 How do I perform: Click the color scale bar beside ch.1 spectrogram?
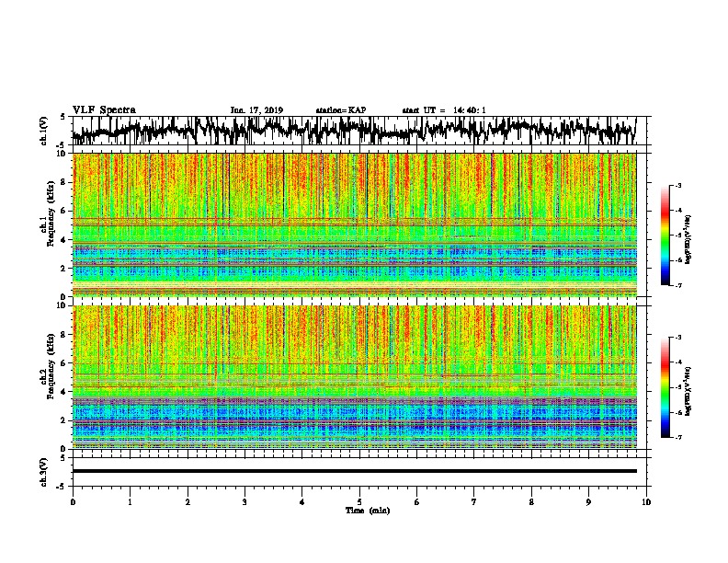(x=665, y=236)
